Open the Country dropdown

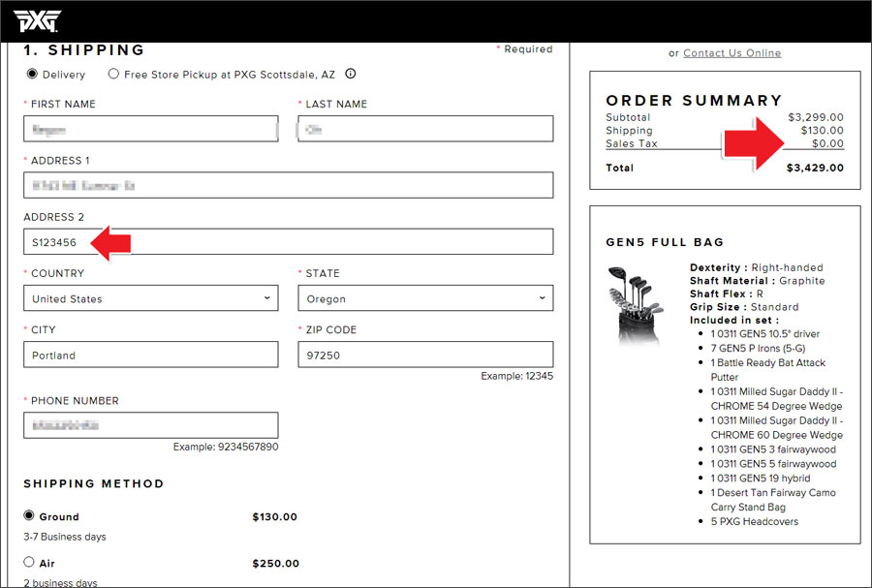coord(151,298)
